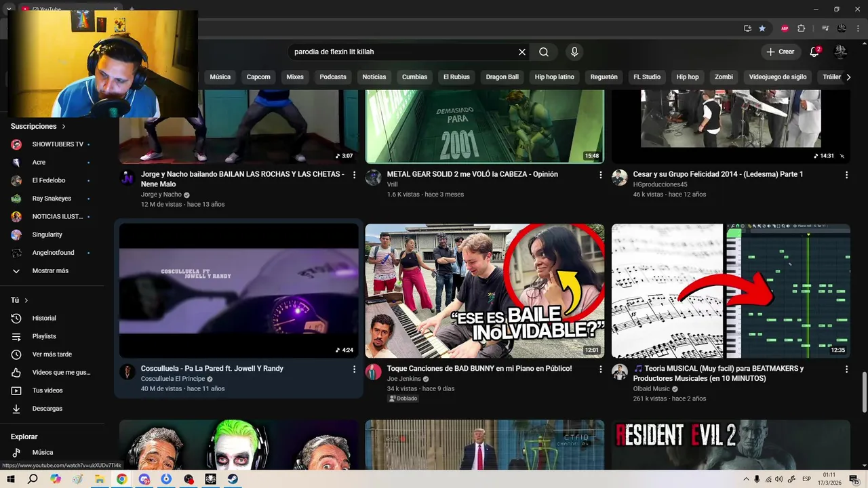Select the Hip hop latino chip

coord(555,77)
